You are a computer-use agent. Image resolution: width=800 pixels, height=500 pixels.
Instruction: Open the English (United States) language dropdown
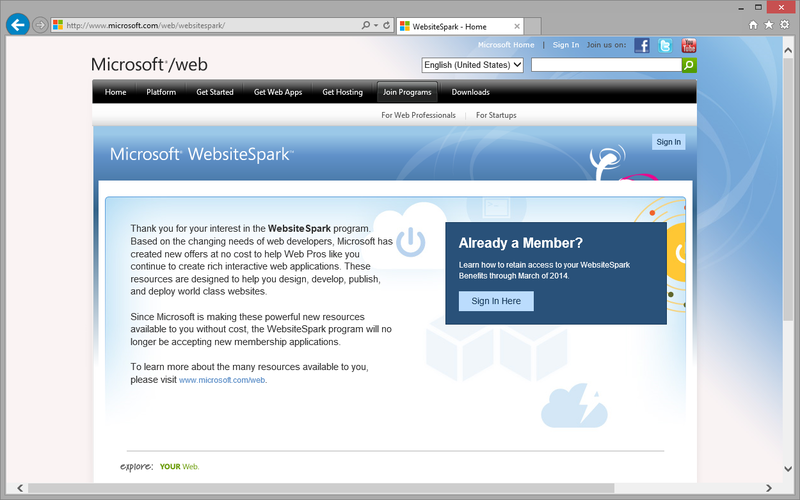(x=472, y=65)
